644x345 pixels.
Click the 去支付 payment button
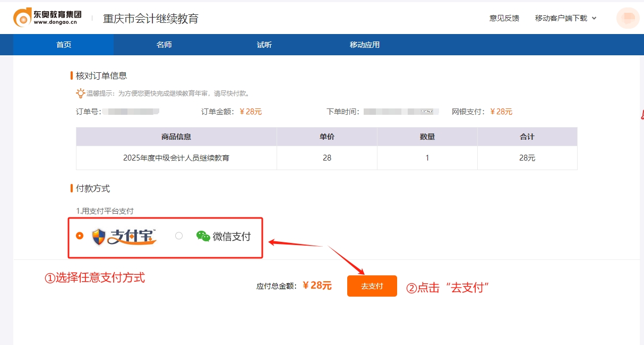pos(372,285)
